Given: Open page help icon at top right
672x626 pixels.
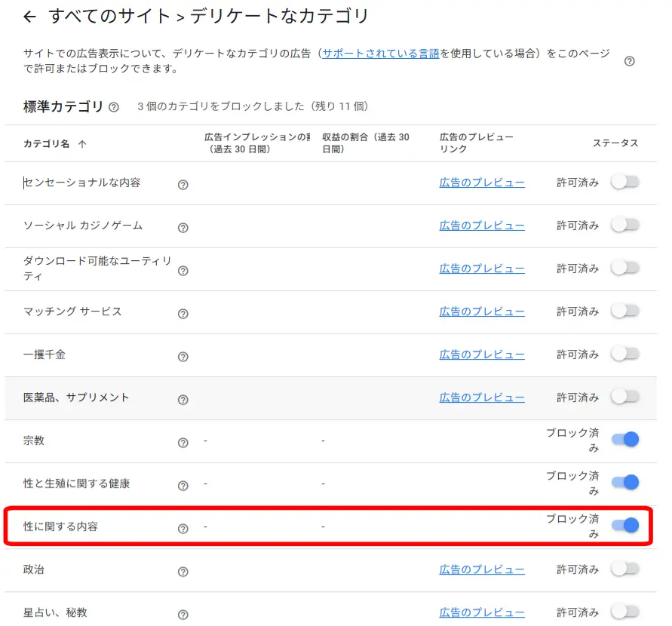Looking at the screenshot, I should [630, 61].
